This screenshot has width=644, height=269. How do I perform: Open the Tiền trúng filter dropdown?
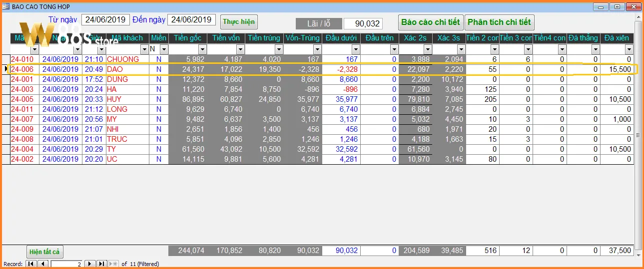[x=278, y=49]
